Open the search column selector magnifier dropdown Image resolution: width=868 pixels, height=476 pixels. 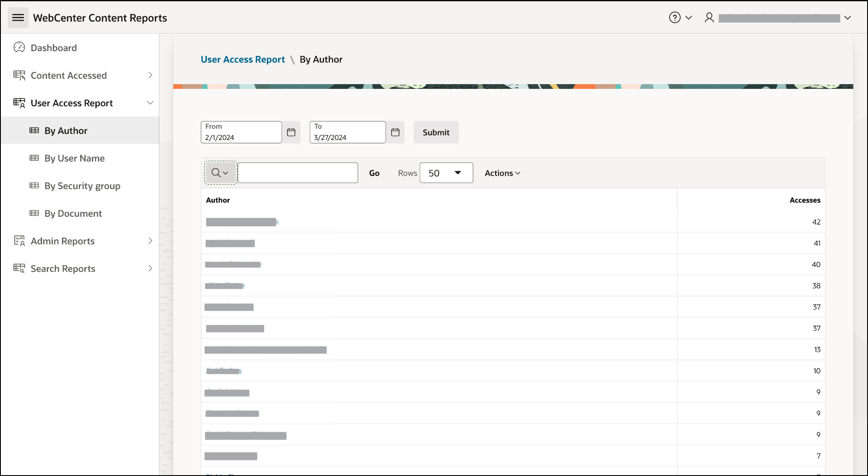click(x=220, y=173)
